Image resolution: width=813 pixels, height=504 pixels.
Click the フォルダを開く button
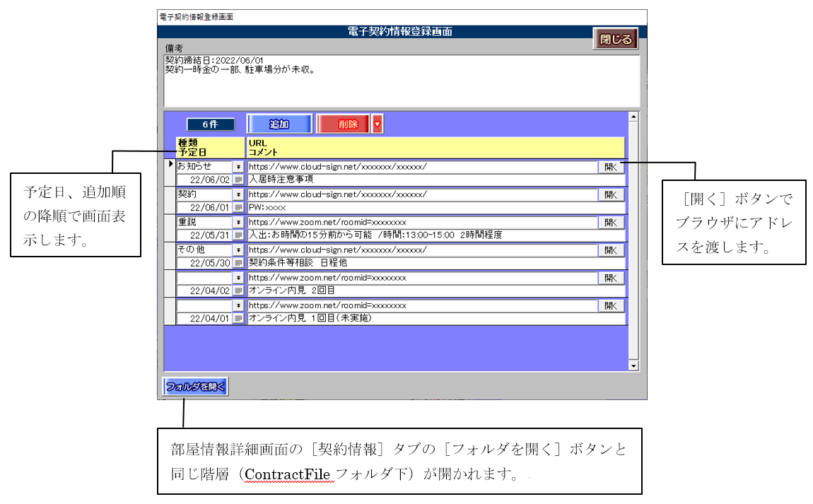196,387
